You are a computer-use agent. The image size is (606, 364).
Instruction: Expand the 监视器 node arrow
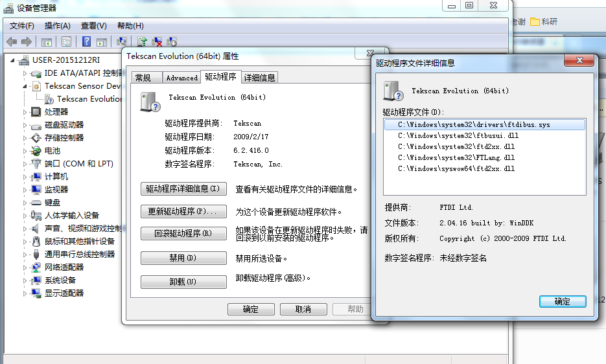(25, 190)
